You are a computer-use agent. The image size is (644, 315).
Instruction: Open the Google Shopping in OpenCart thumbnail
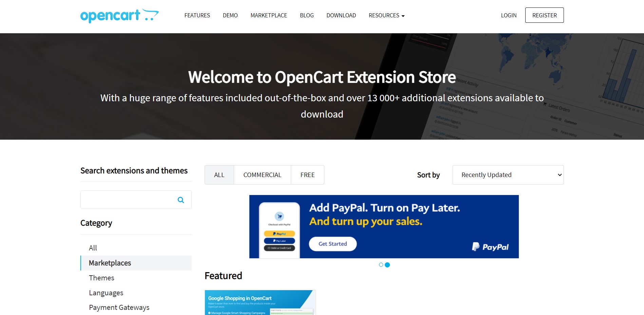click(260, 302)
